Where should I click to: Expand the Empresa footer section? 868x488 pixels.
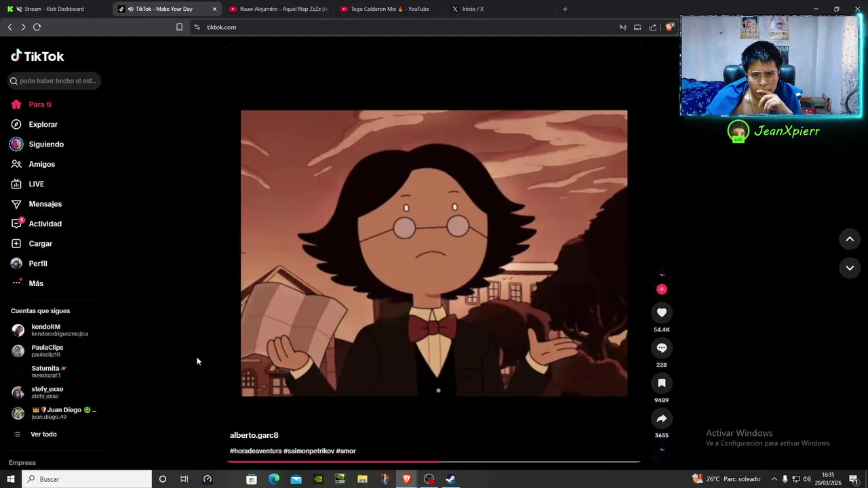(x=22, y=463)
